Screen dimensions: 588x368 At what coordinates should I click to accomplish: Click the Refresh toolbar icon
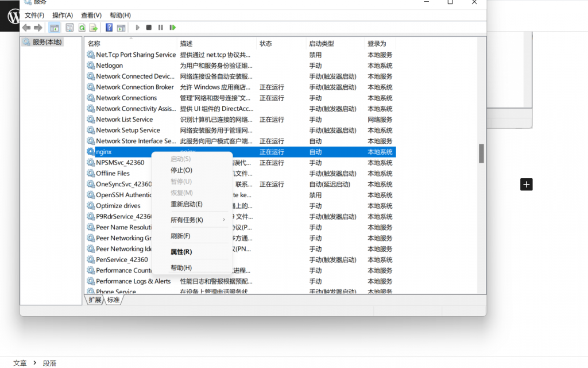coord(82,28)
